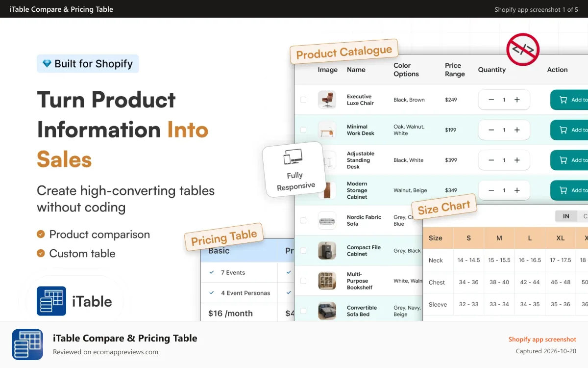Click the diamond icon in Built for Shopify
Image resolution: width=588 pixels, height=368 pixels.
pos(47,64)
